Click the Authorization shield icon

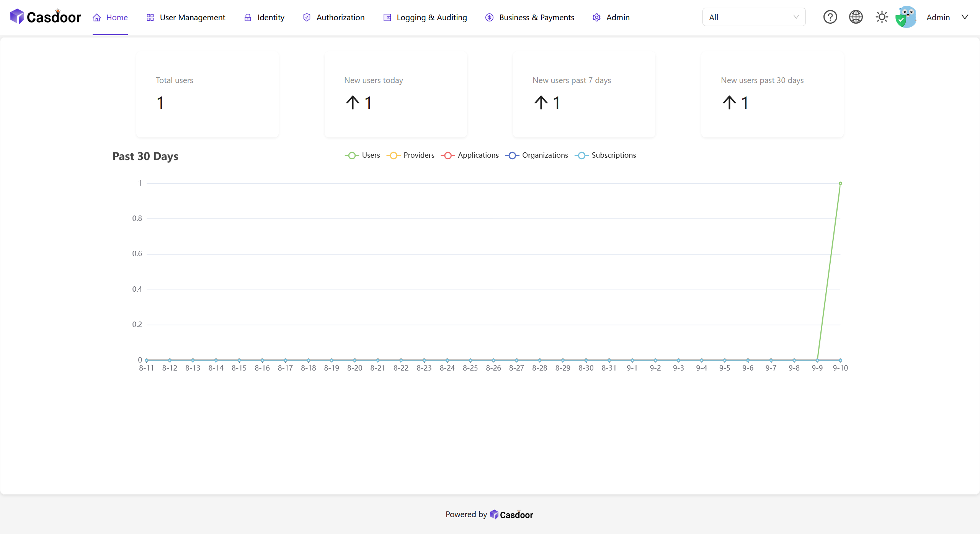[307, 18]
